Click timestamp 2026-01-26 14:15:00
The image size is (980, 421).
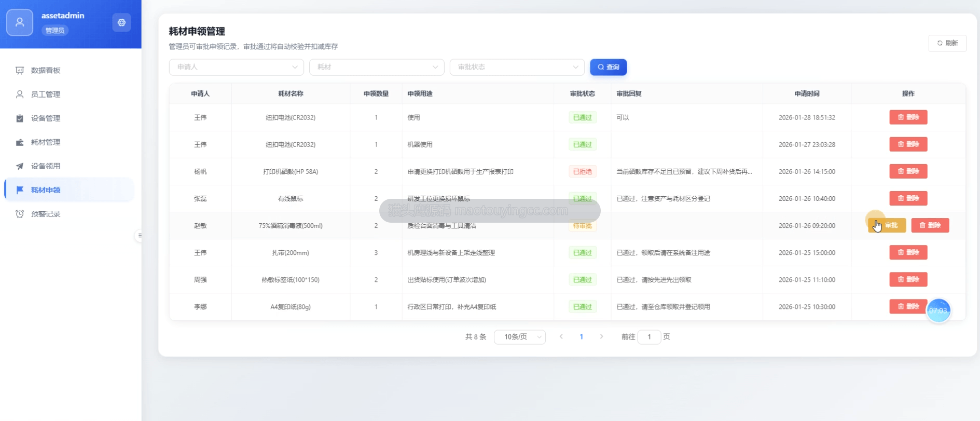tap(807, 172)
